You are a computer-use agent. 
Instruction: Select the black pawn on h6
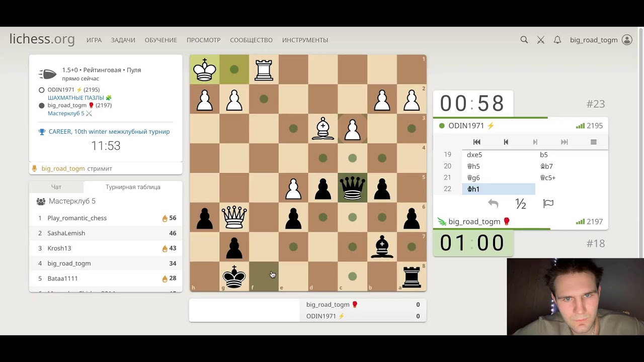pyautogui.click(x=204, y=218)
